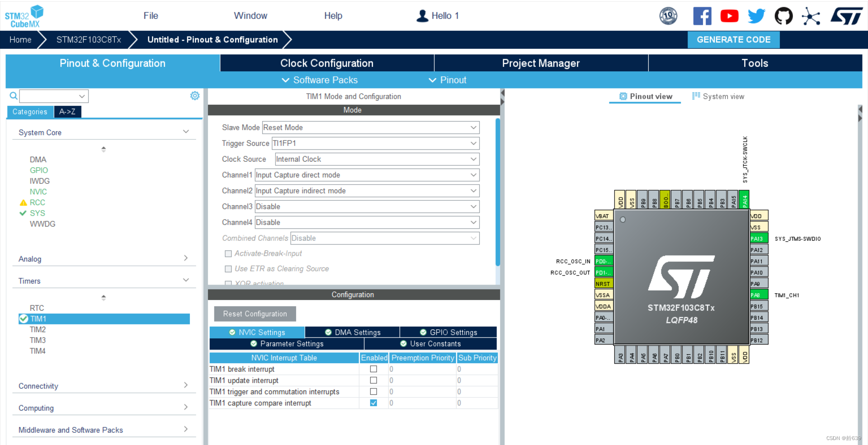This screenshot has width=868, height=445.
Task: Open the Channel3 dropdown
Action: 367,206
